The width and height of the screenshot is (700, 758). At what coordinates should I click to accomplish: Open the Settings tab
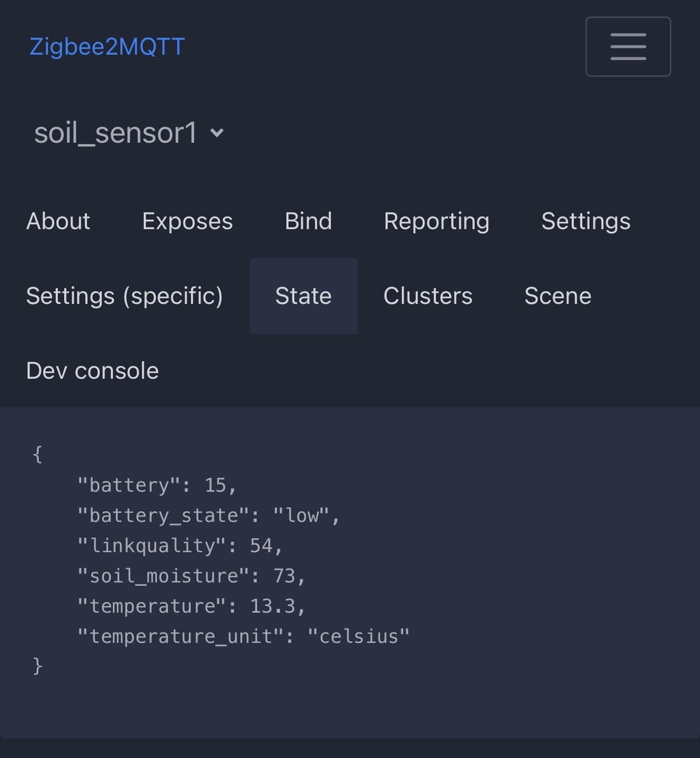point(585,221)
